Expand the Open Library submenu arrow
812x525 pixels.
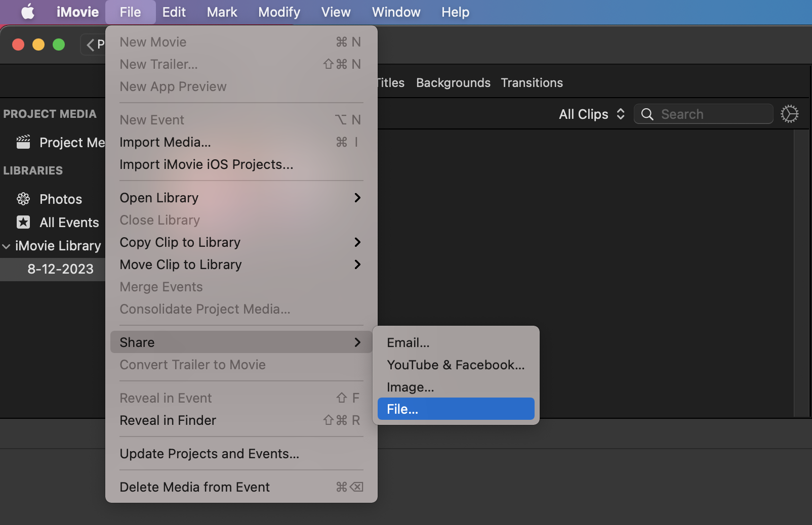coord(357,198)
